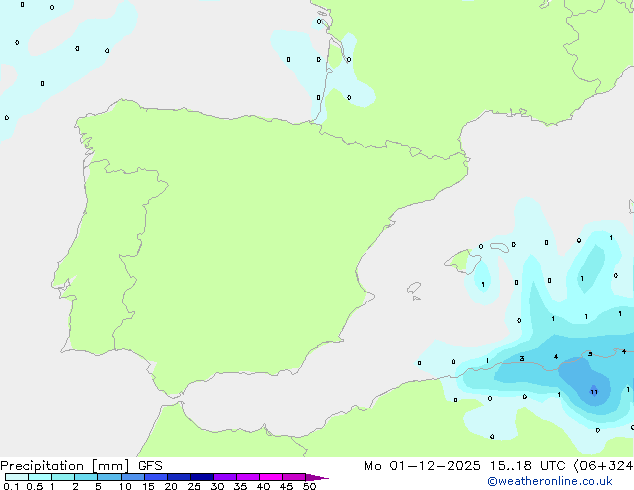Select the 30–35 mm purple legend swatch
The image size is (634, 490).
pyautogui.click(x=224, y=477)
